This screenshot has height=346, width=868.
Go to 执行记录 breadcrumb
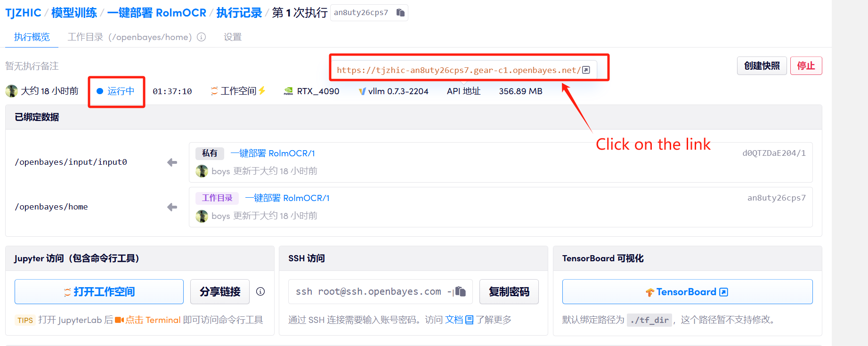coord(239,13)
